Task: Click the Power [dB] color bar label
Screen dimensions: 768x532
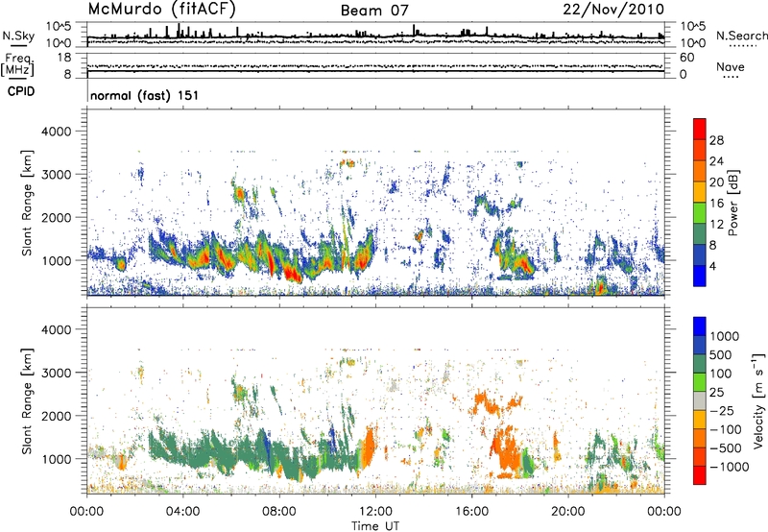Action: click(x=732, y=203)
